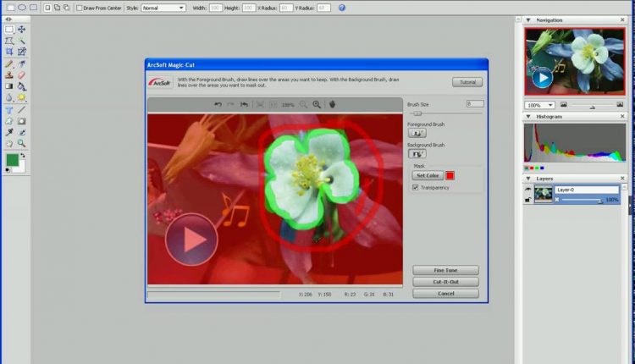Select the add-to-selection mode button
635x364 pixels.
click(57, 8)
